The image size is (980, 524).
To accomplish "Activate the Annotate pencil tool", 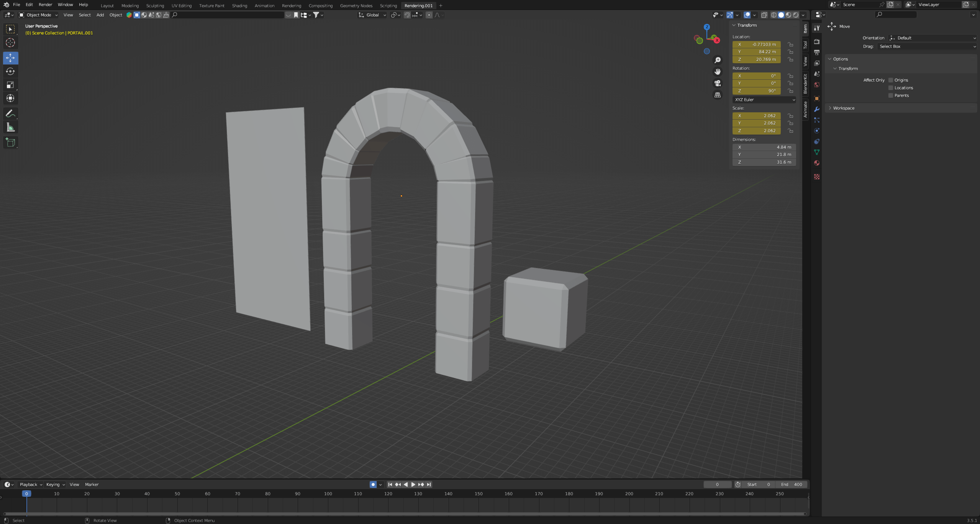I will click(10, 113).
